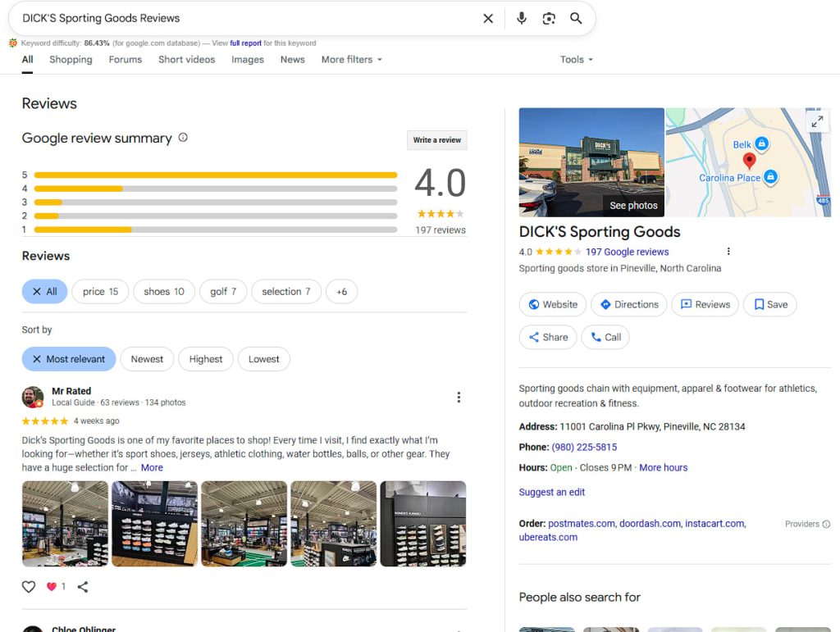
Task: Show the +6 additional topic chips
Action: click(341, 292)
